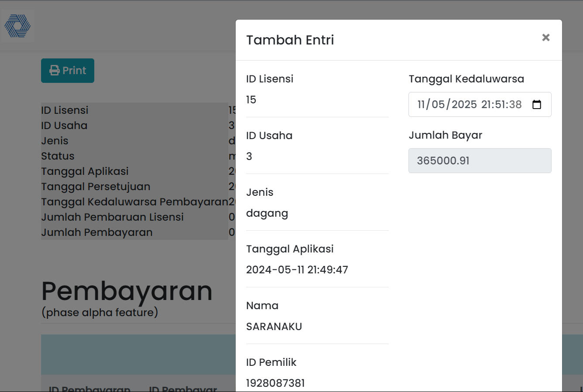The image size is (583, 392).
Task: Click the Jumlah Bayar label
Action: (445, 135)
